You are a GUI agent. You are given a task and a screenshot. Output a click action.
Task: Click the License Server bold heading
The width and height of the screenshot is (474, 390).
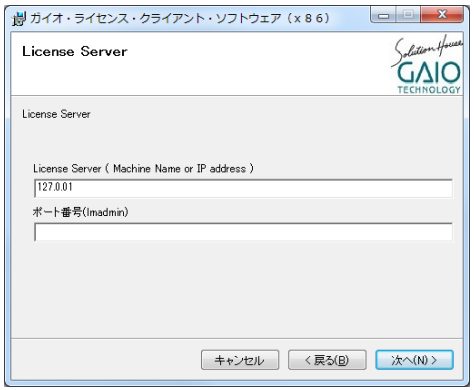coord(75,52)
